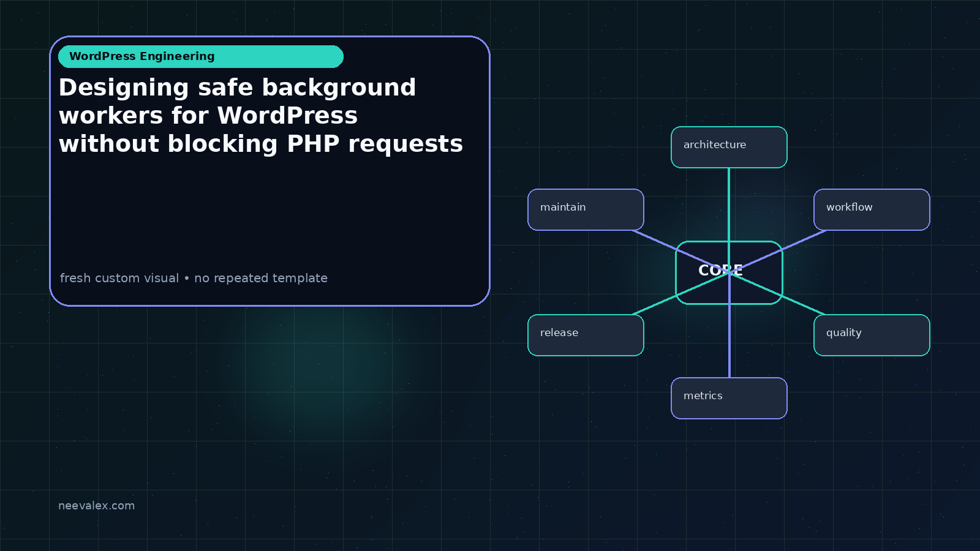The image size is (980, 551).
Task: Pick the quality node
Action: tap(872, 335)
